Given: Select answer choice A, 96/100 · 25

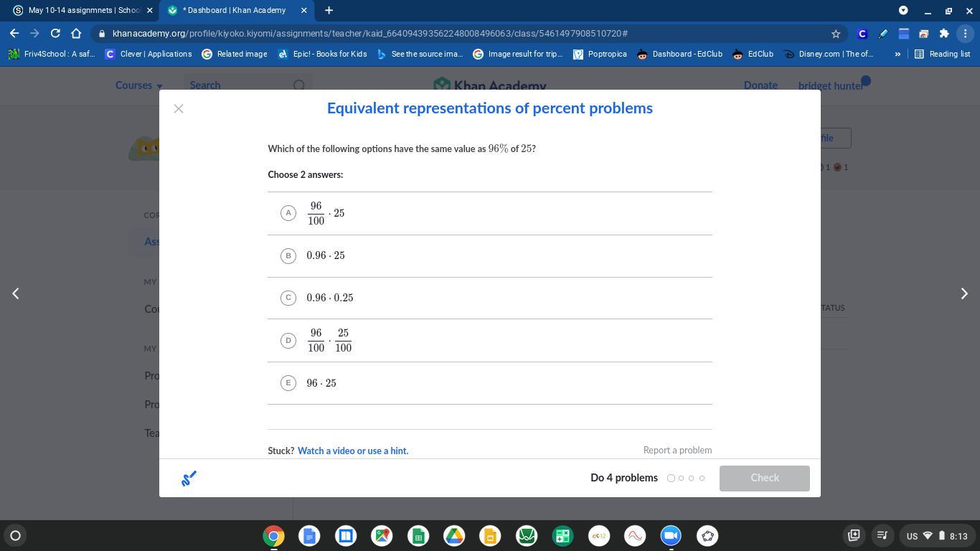Looking at the screenshot, I should coord(288,213).
